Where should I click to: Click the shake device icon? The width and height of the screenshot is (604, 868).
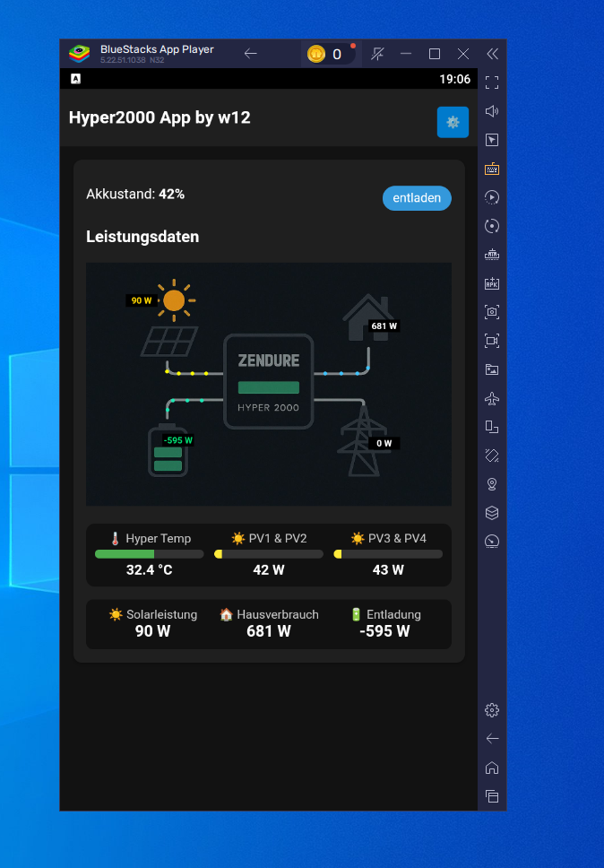[x=491, y=456]
